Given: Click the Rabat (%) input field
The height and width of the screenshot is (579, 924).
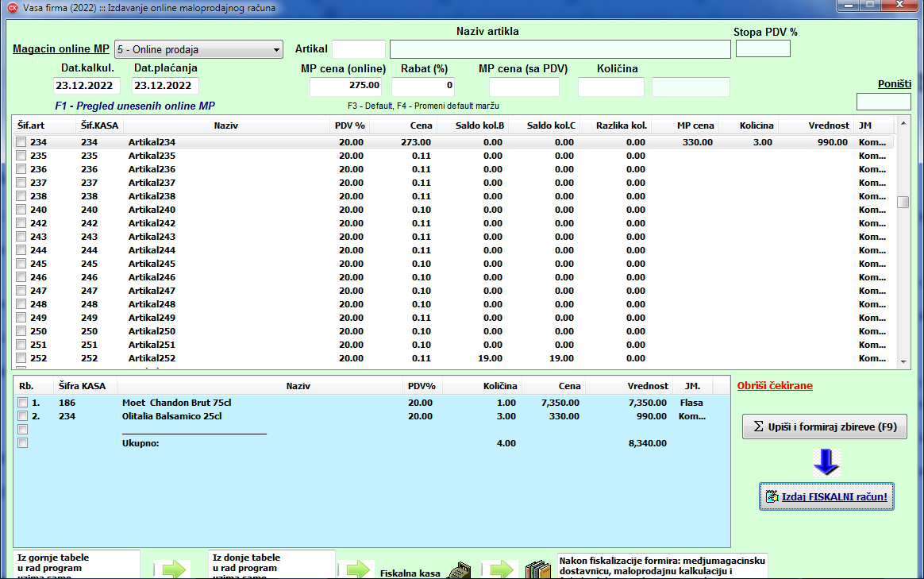Looking at the screenshot, I should pyautogui.click(x=423, y=87).
